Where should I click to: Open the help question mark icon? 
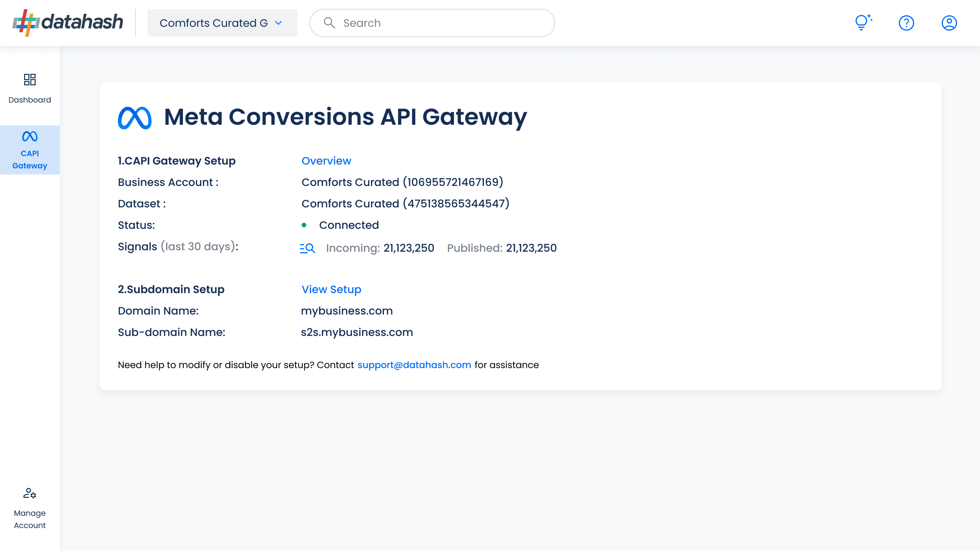(x=906, y=23)
